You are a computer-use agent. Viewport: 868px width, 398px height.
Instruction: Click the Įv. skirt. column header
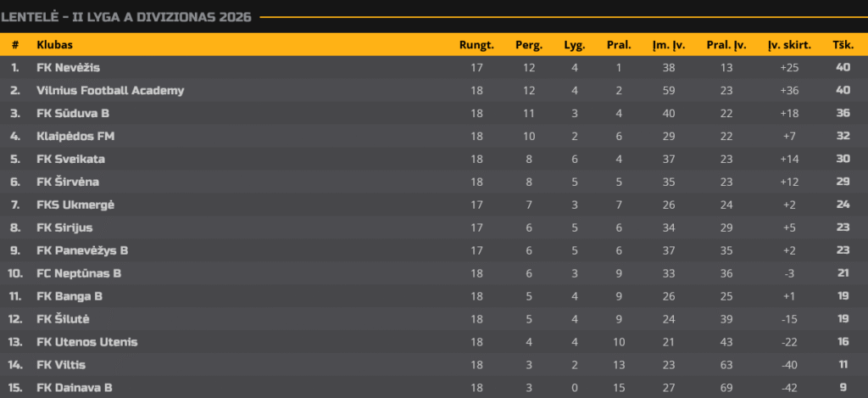point(789,45)
